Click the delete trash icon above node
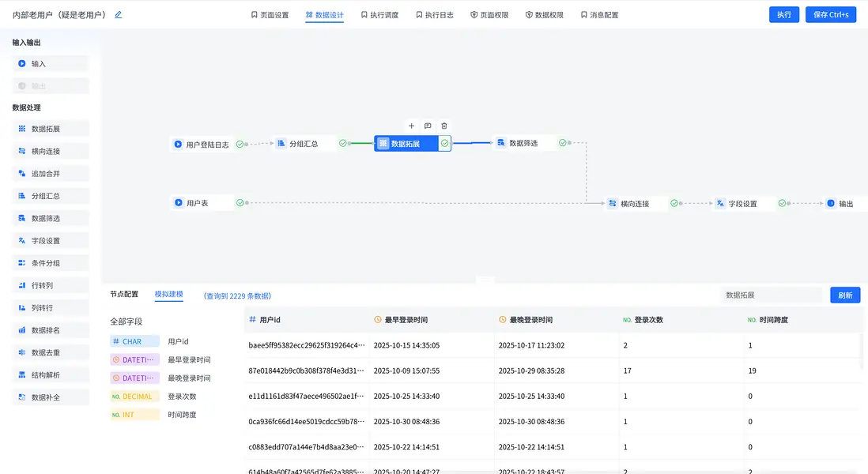868x474 pixels. click(444, 126)
